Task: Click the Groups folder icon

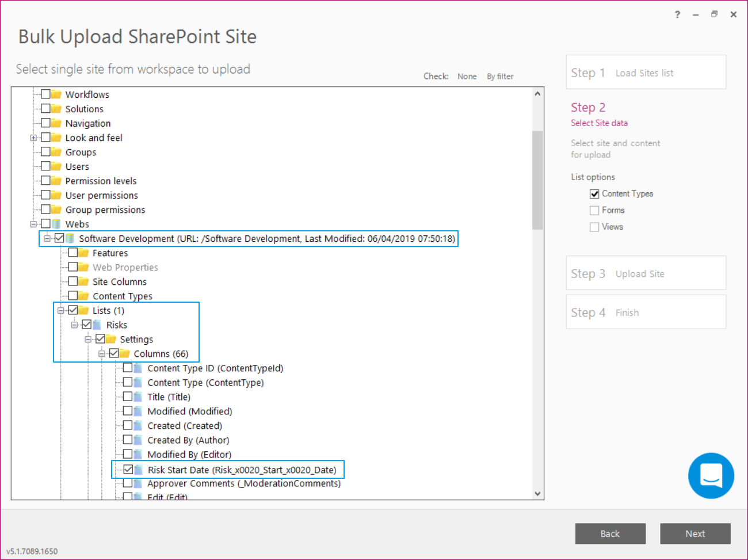Action: point(56,152)
